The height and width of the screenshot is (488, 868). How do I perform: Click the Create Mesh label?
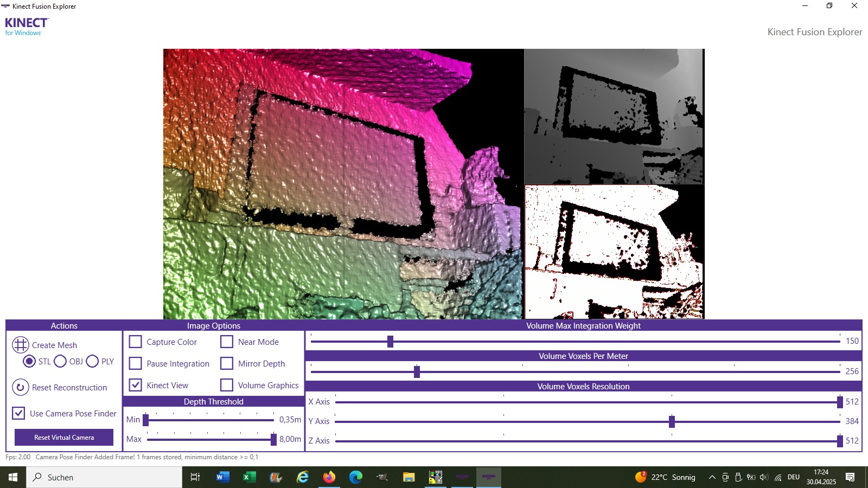tap(54, 345)
